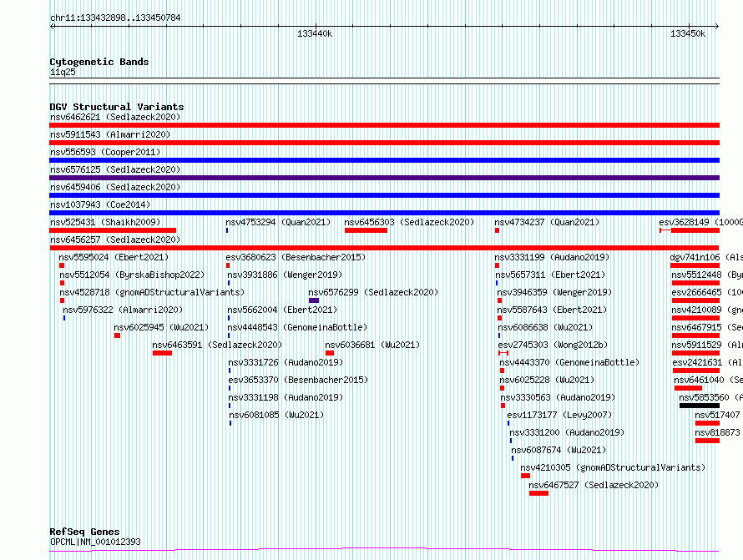The height and width of the screenshot is (560, 743).
Task: Click the nsv517407 variant label
Action: click(717, 415)
